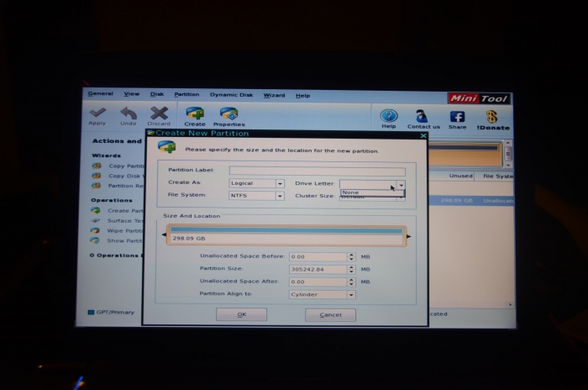Click the Cancel button

(x=330, y=315)
